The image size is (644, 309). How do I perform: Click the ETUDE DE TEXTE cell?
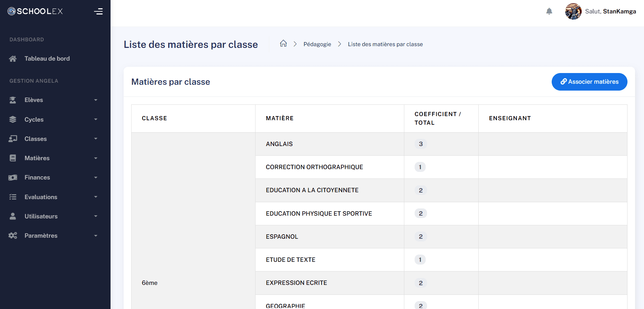point(330,260)
